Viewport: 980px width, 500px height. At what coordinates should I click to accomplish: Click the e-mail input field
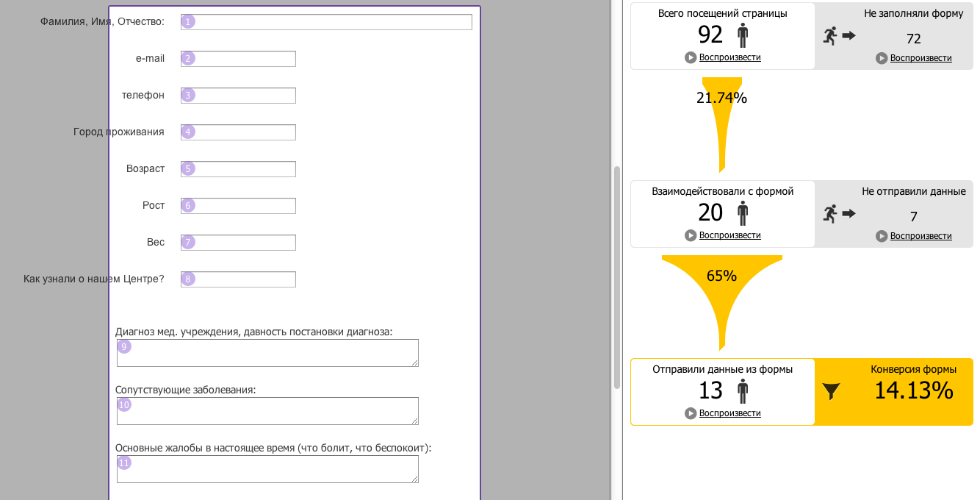tap(238, 59)
